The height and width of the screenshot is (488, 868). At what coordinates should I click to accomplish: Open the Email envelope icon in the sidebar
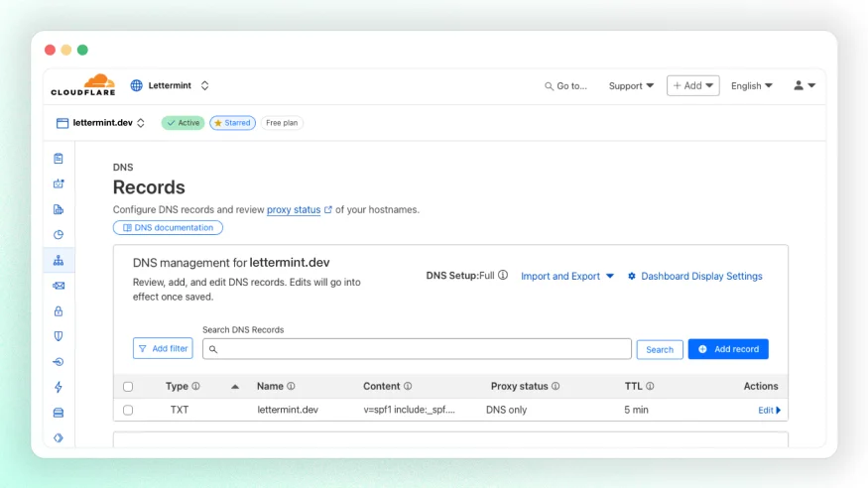(x=59, y=286)
